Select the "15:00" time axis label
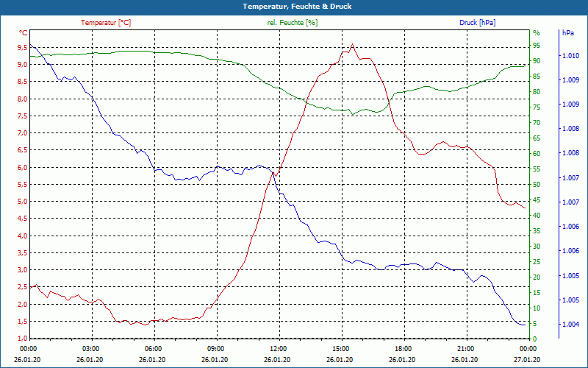The width and height of the screenshot is (588, 368). point(340,349)
